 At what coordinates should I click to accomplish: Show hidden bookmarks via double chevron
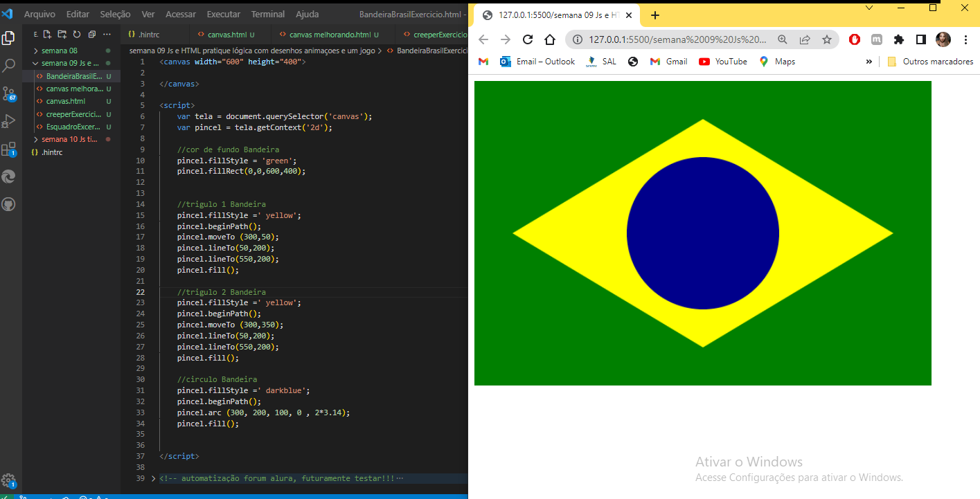869,62
